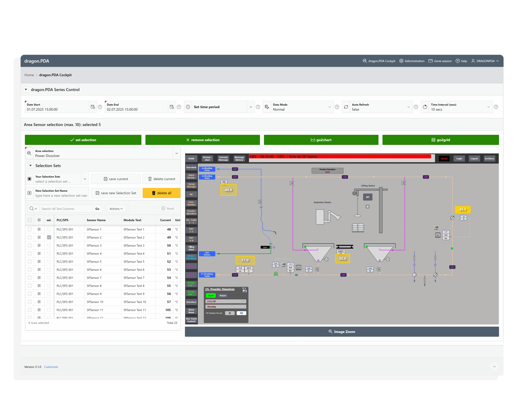Click the go2chart button
Screen dimensions: 530x420
pos(321,140)
